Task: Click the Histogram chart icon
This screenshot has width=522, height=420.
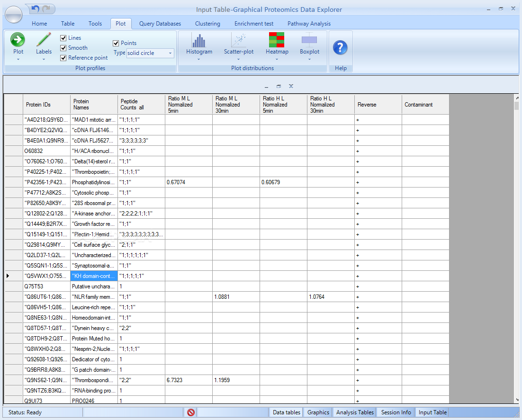Action: (x=199, y=41)
